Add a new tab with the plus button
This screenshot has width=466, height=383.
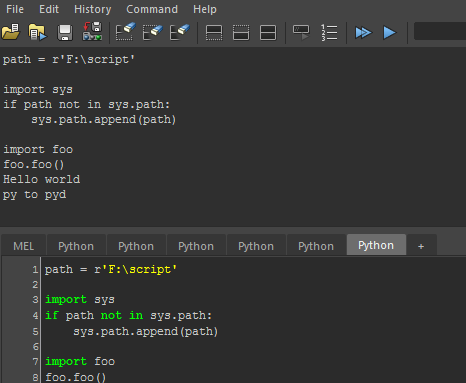[421, 246]
